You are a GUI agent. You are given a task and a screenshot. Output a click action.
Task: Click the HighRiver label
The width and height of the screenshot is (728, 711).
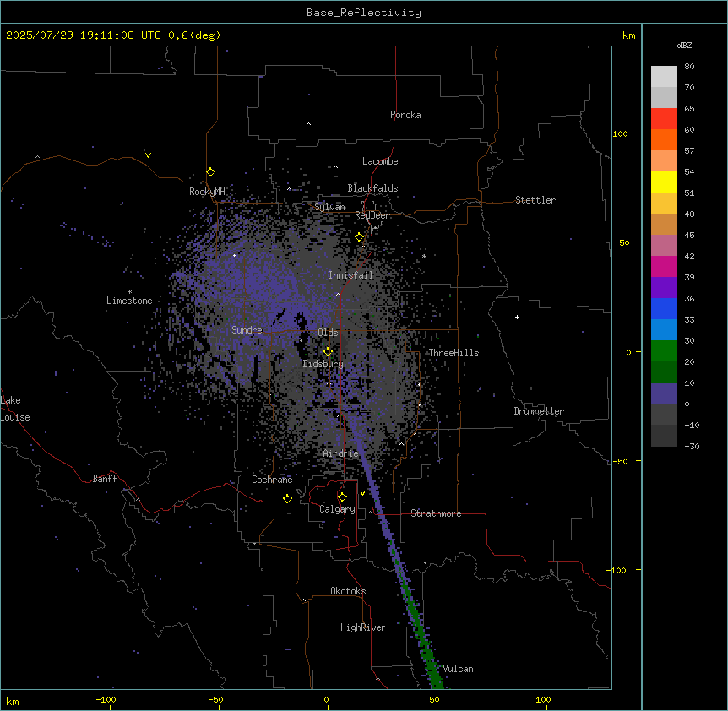363,627
